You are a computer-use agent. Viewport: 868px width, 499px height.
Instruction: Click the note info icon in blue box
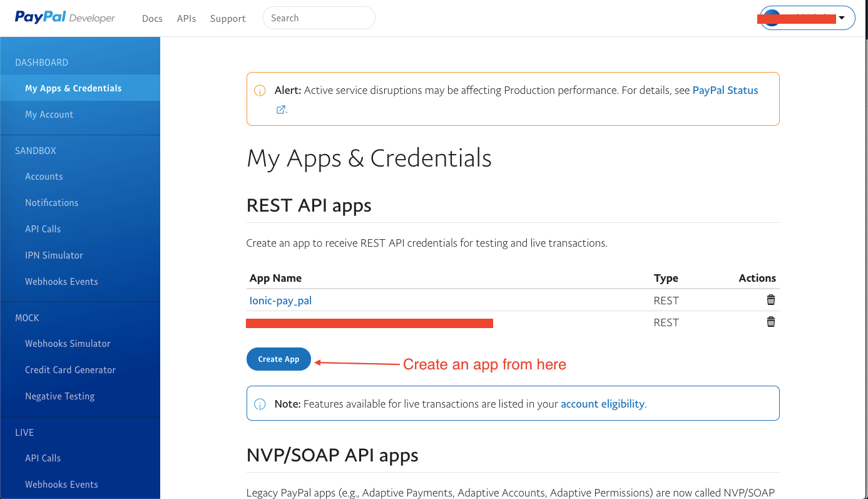(260, 404)
